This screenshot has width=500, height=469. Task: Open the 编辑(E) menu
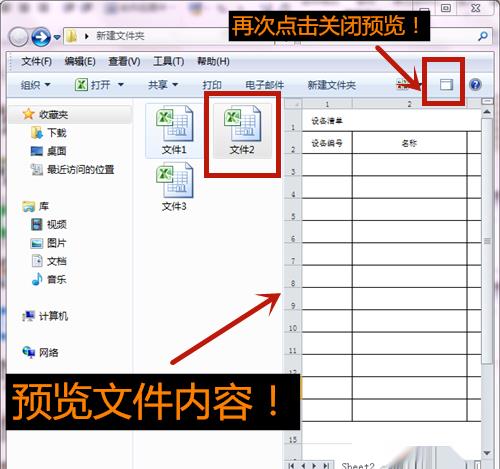point(80,61)
